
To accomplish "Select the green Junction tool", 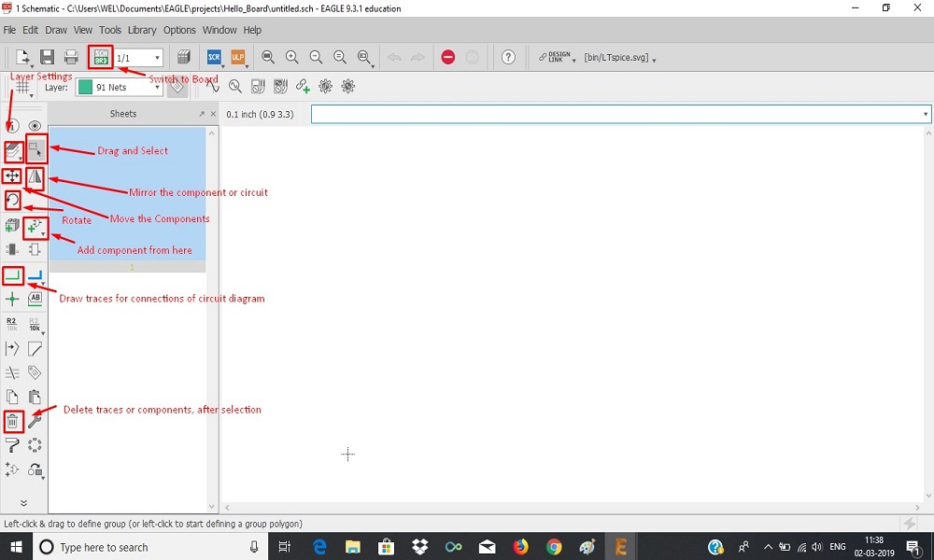I will point(12,299).
